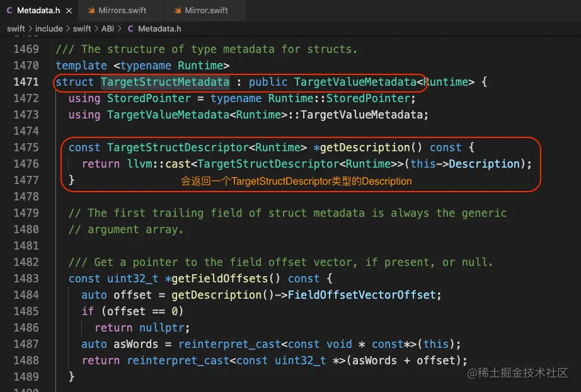Viewport: 581px width, 392px height.
Task: Click '::TargetValueMetadata;' on line 1473
Action: pyautogui.click(x=359, y=115)
